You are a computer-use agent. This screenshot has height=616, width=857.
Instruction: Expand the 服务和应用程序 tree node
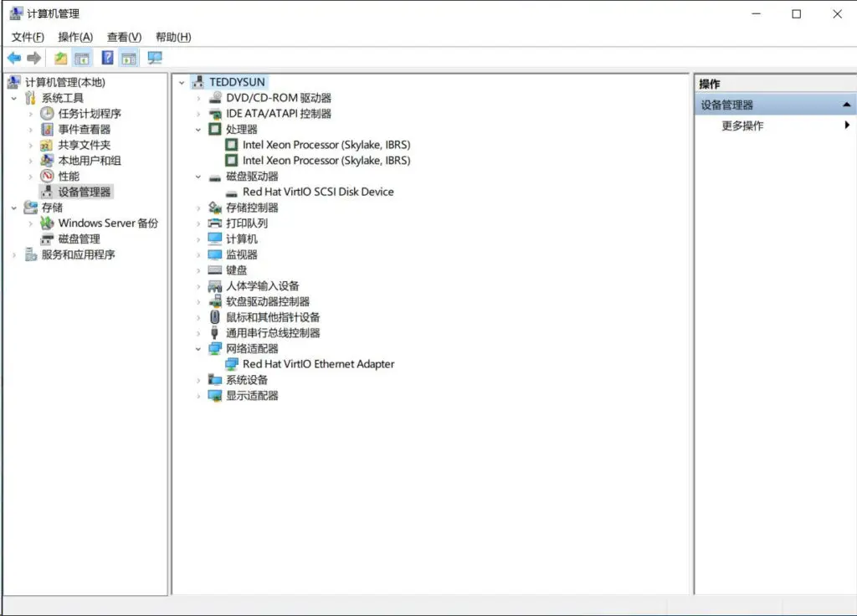(14, 254)
